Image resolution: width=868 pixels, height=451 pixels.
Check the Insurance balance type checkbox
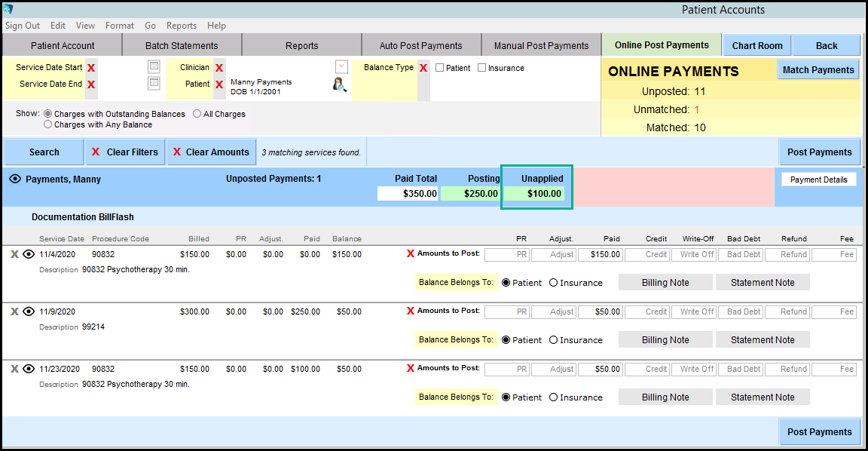pyautogui.click(x=482, y=68)
